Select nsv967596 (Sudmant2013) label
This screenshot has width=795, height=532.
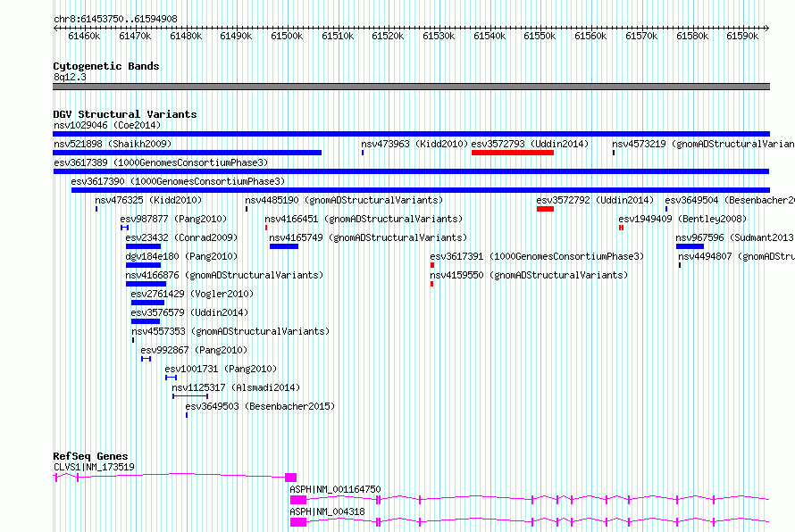(x=735, y=237)
